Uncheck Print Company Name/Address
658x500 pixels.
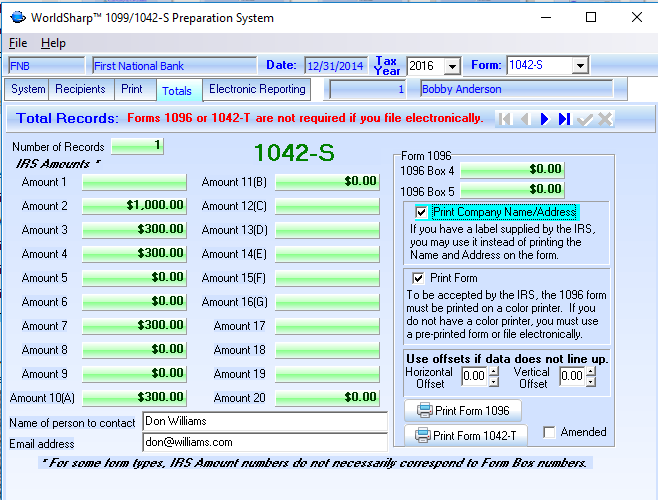(x=421, y=212)
